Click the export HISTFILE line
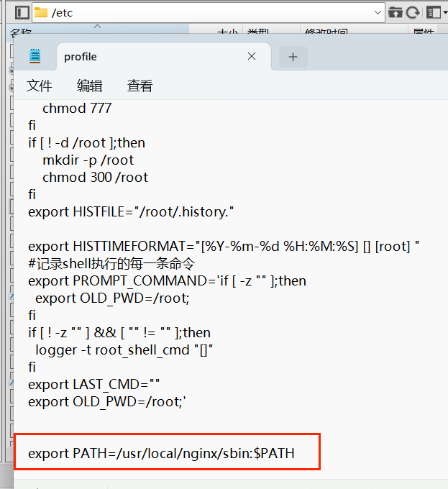 coord(131,212)
